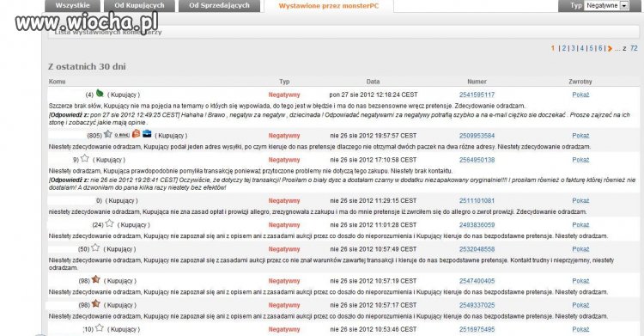Click the empty star icon next to (24)
This screenshot has width=644, height=336.
click(109, 223)
